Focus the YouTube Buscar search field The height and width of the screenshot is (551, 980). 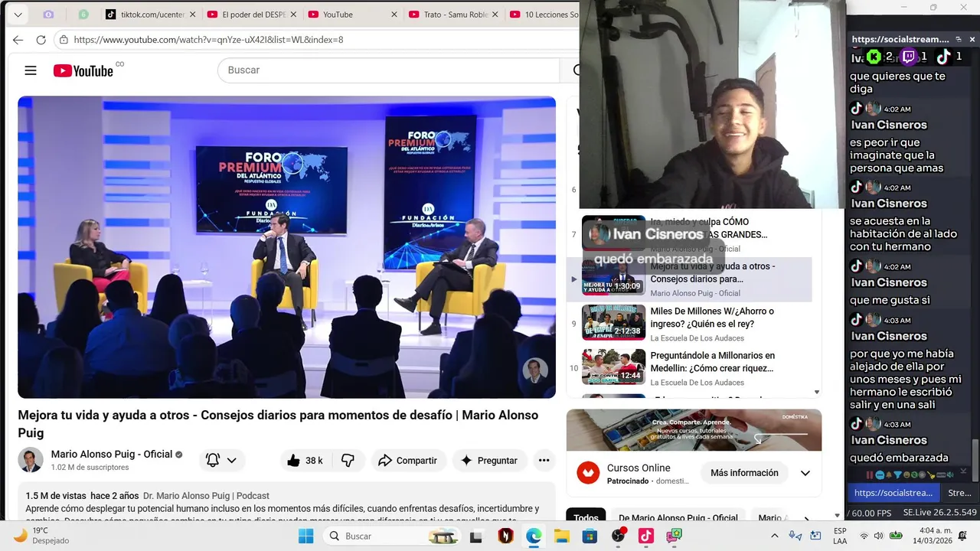pos(389,70)
